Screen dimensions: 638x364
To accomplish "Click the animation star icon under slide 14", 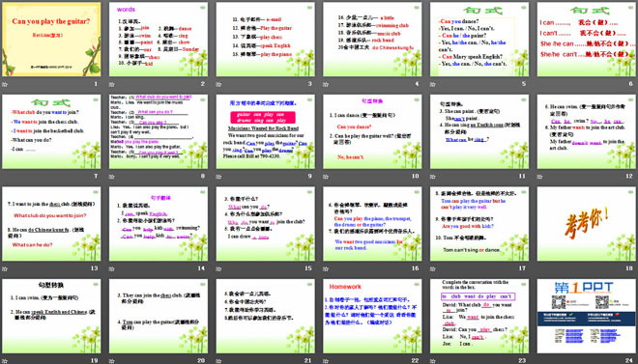I will 111,269.
